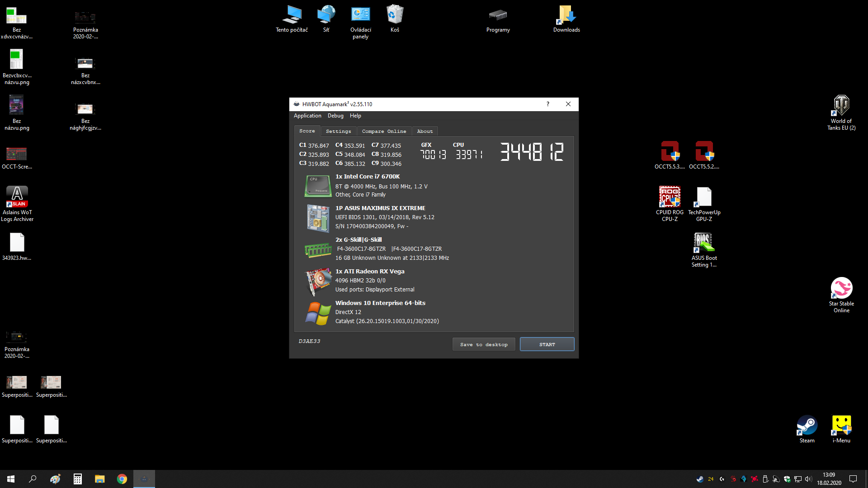Click the volume speaker tray icon
The width and height of the screenshot is (868, 488).
pos(808,479)
